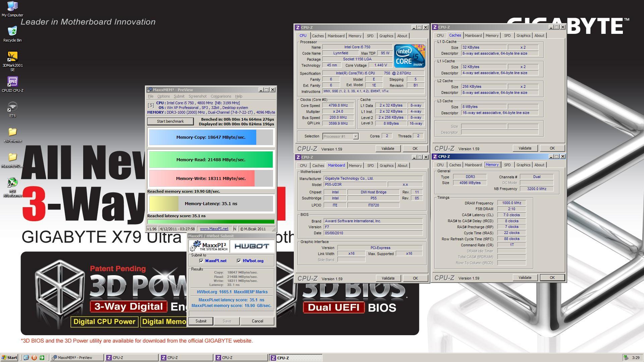Click motherboard model P55-UD3R field
This screenshot has width=644, height=362.
point(355,185)
